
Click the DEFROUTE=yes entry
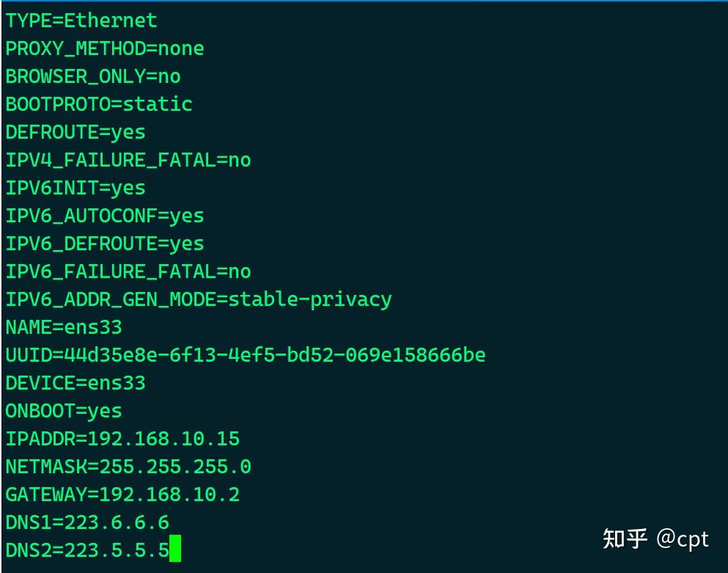click(x=76, y=132)
